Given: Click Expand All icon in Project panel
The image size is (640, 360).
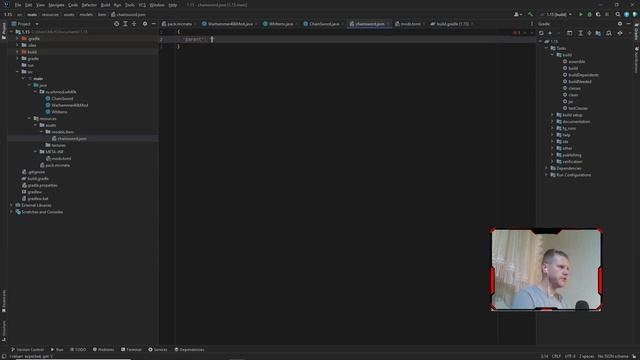Looking at the screenshot, I should pyautogui.click(x=125, y=24).
